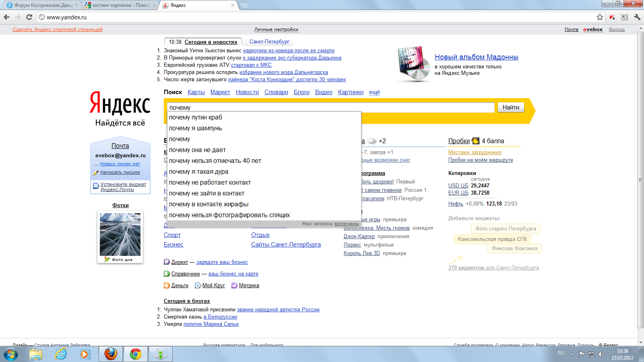
Task: Select suggestion почему она не дает
Action: click(x=264, y=150)
